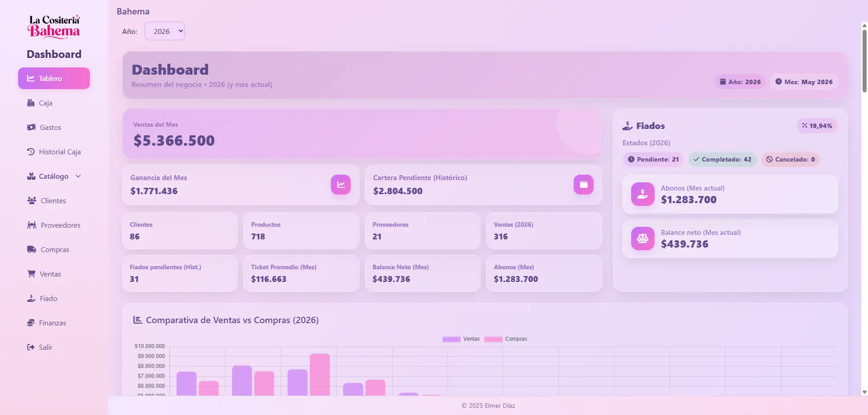
Task: Click the Completado checkmark icon
Action: click(x=696, y=159)
